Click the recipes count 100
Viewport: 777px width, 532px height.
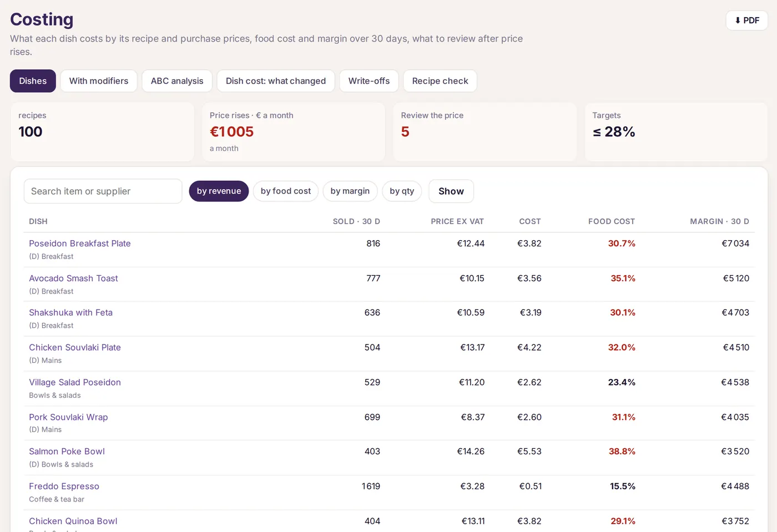(x=31, y=132)
